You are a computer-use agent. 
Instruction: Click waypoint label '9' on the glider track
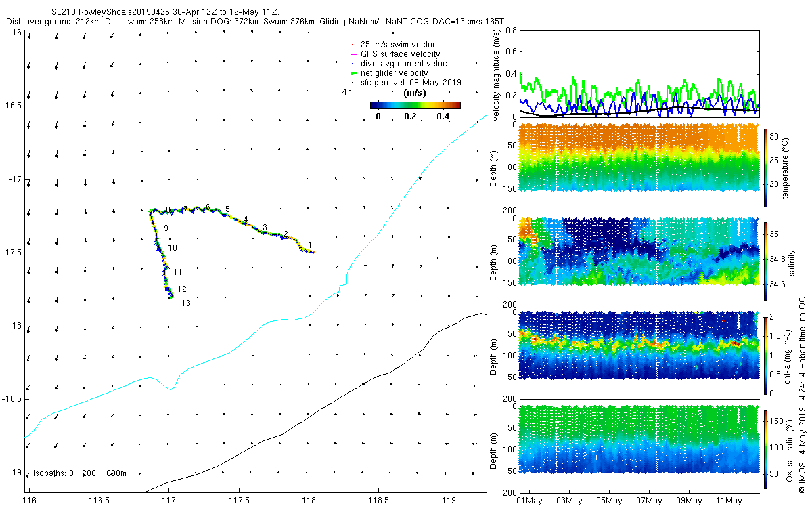pos(166,228)
